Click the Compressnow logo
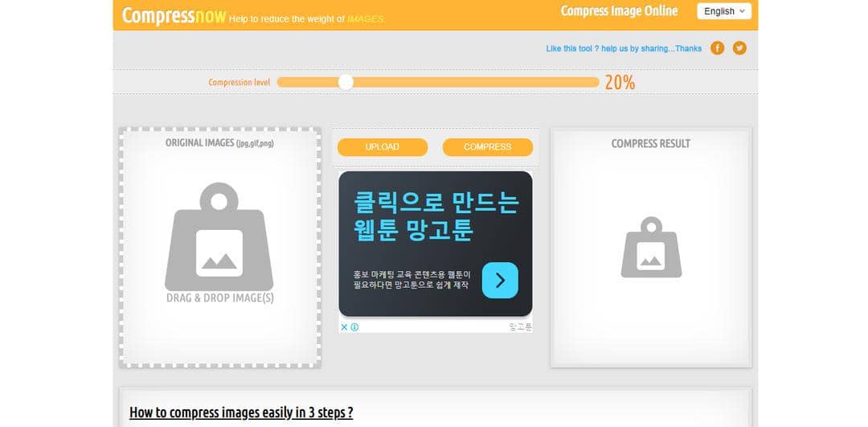The height and width of the screenshot is (427, 868). [x=174, y=15]
